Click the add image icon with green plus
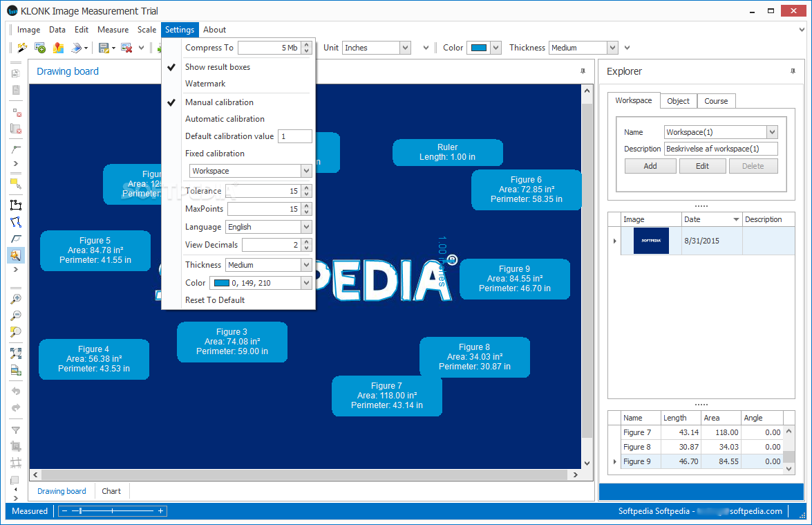The width and height of the screenshot is (812, 525). [x=40, y=48]
